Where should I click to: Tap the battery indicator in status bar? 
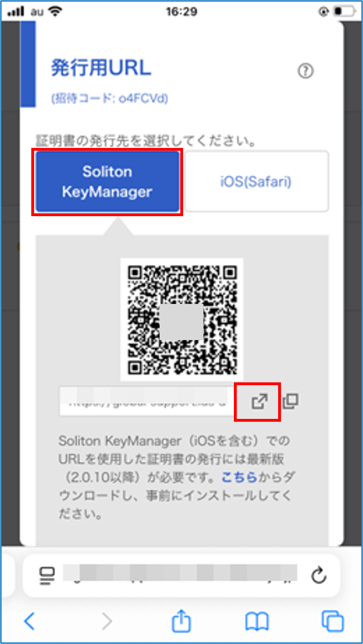[343, 11]
